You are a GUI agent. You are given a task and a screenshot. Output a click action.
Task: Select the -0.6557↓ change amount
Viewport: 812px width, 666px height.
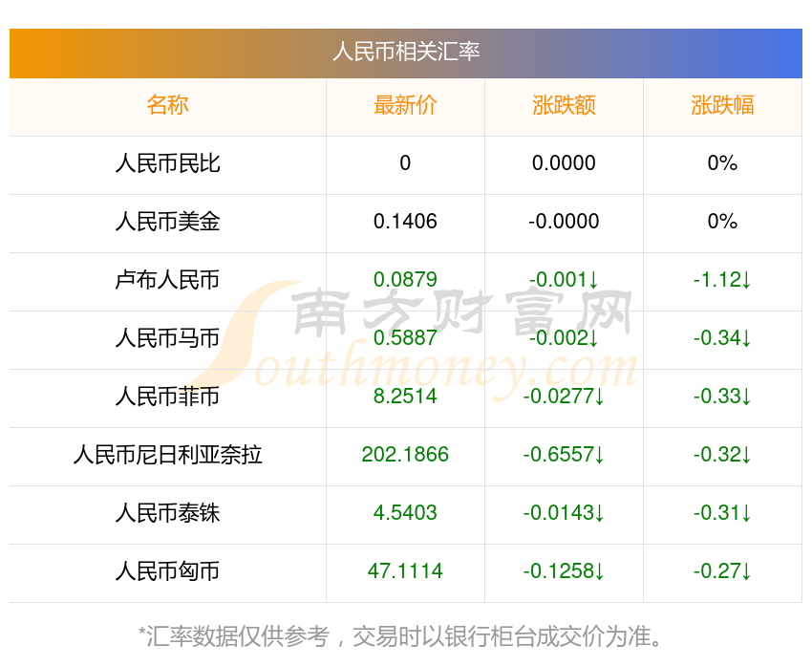pyautogui.click(x=564, y=455)
